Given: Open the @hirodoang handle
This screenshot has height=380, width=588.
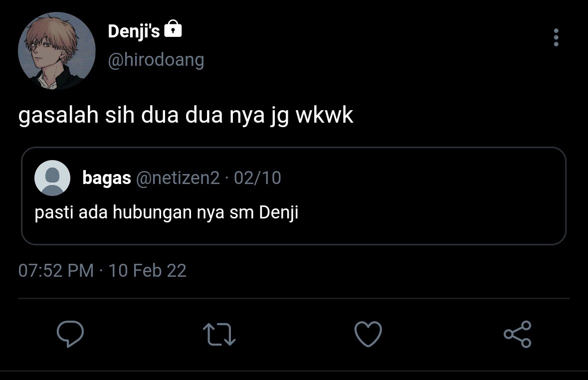Looking at the screenshot, I should (x=156, y=60).
